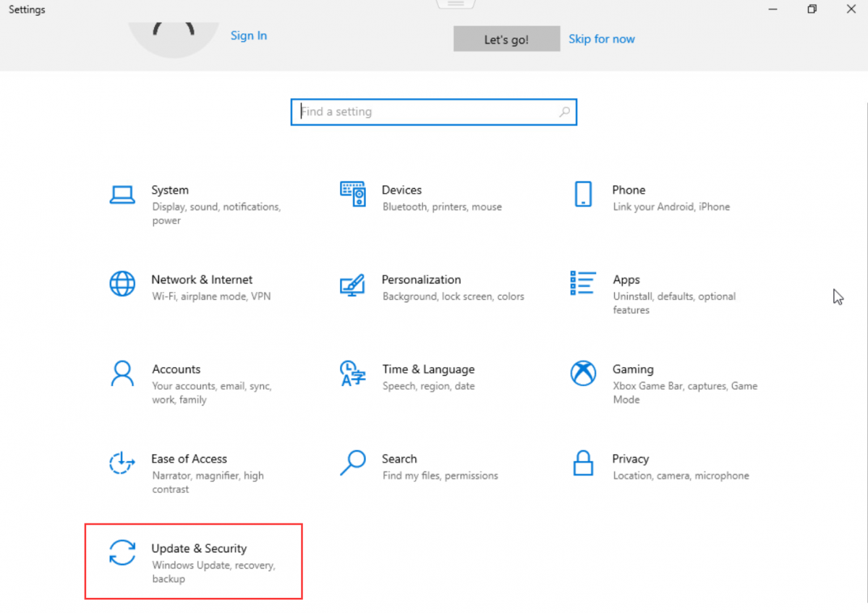Screen dimensions: 868x613
Task: Click 'Display, sound, notifications, power' description
Action: (216, 214)
